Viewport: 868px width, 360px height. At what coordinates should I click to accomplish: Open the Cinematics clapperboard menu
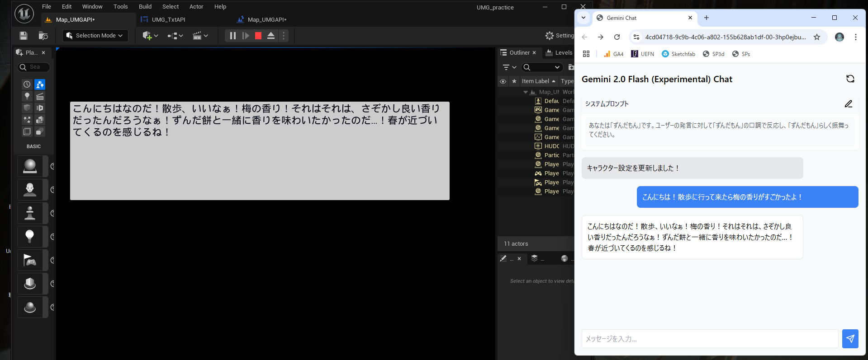pos(200,36)
